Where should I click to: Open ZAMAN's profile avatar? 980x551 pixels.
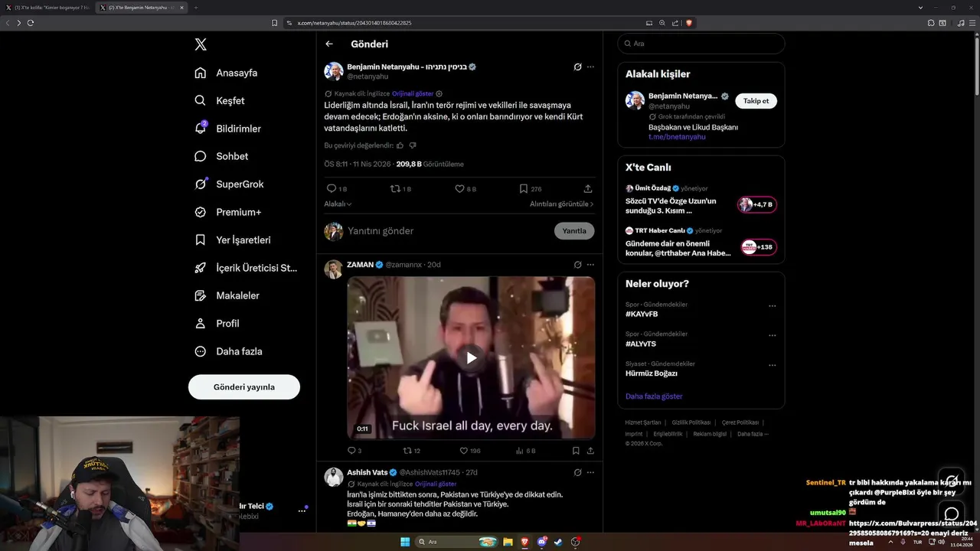pos(333,269)
